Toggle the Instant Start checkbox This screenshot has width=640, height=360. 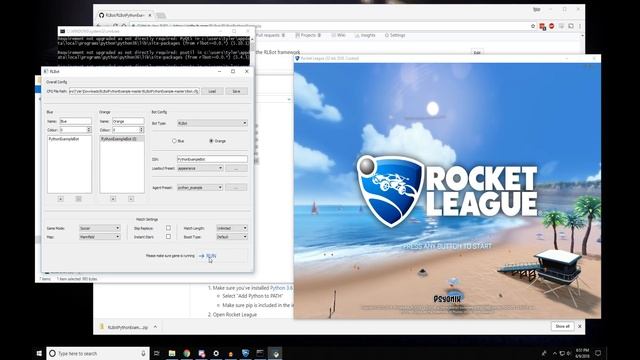coord(168,237)
